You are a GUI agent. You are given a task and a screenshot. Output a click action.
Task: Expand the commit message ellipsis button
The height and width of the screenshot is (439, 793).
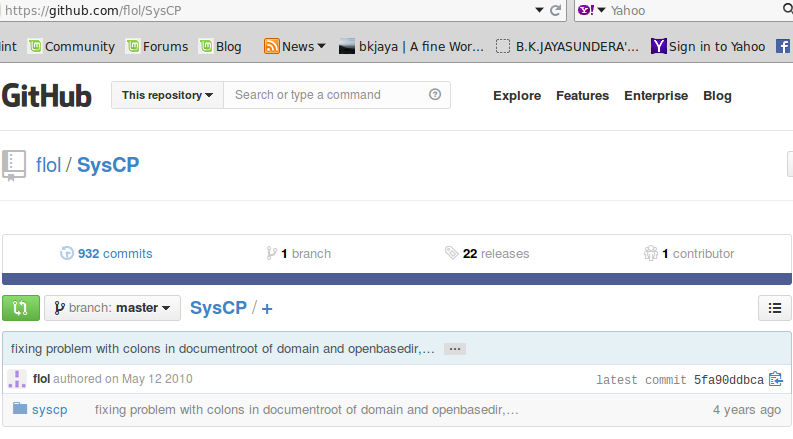[x=455, y=349]
